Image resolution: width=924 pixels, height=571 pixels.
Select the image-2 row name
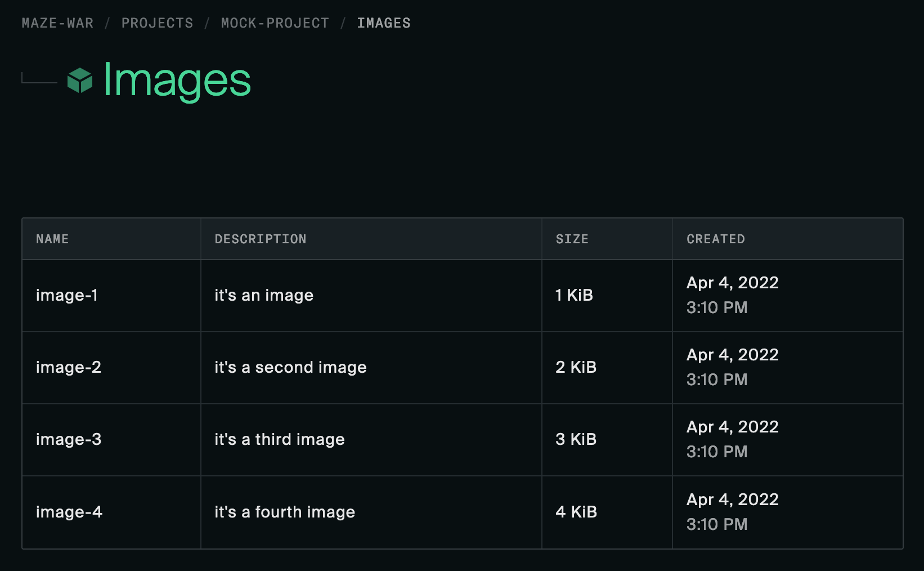69,367
